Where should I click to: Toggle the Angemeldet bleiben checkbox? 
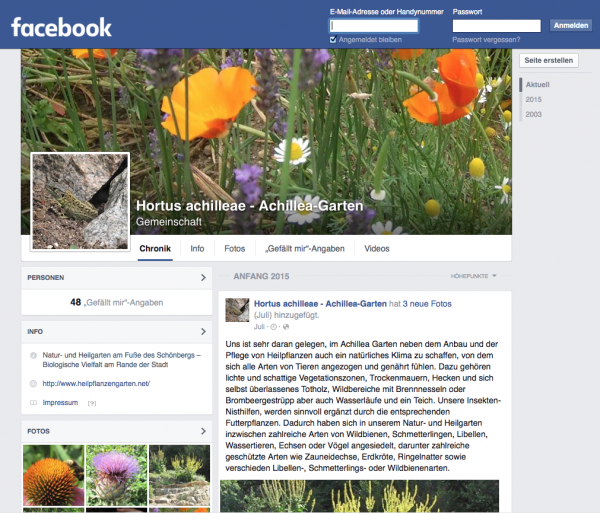tap(333, 40)
